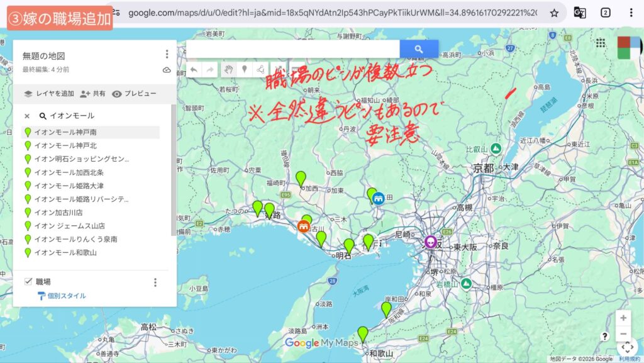The width and height of the screenshot is (644, 363).
Task: Select イオンモール和歌山 in results list
Action: (65, 253)
